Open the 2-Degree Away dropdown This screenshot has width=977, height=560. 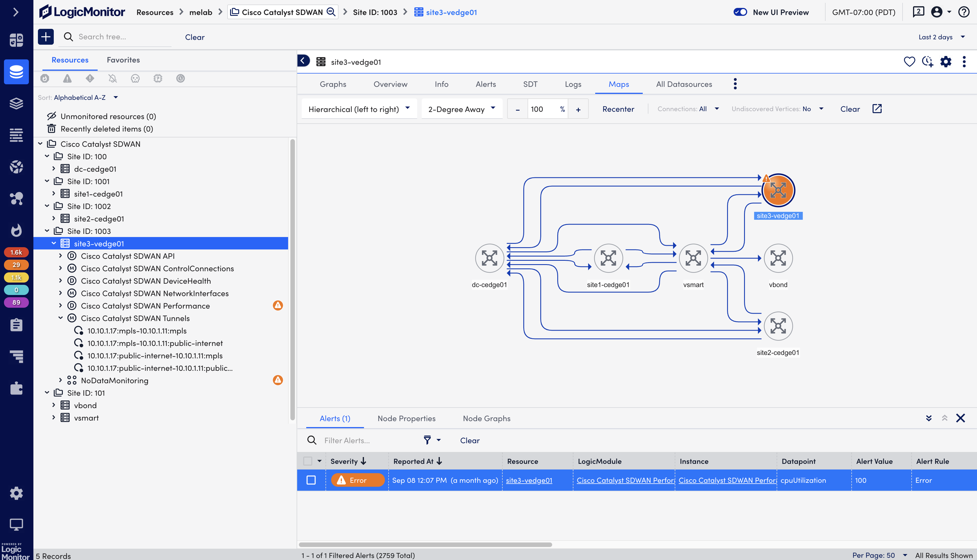pyautogui.click(x=461, y=109)
